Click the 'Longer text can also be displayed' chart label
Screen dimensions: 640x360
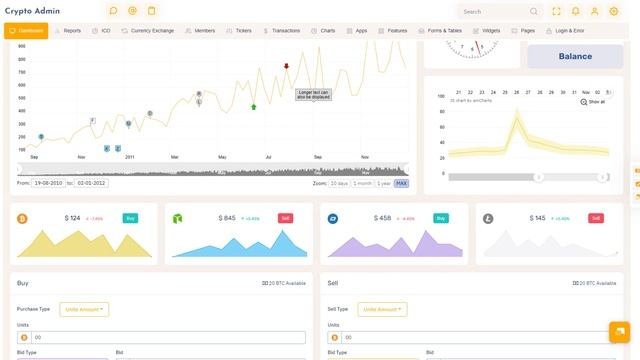tap(313, 95)
